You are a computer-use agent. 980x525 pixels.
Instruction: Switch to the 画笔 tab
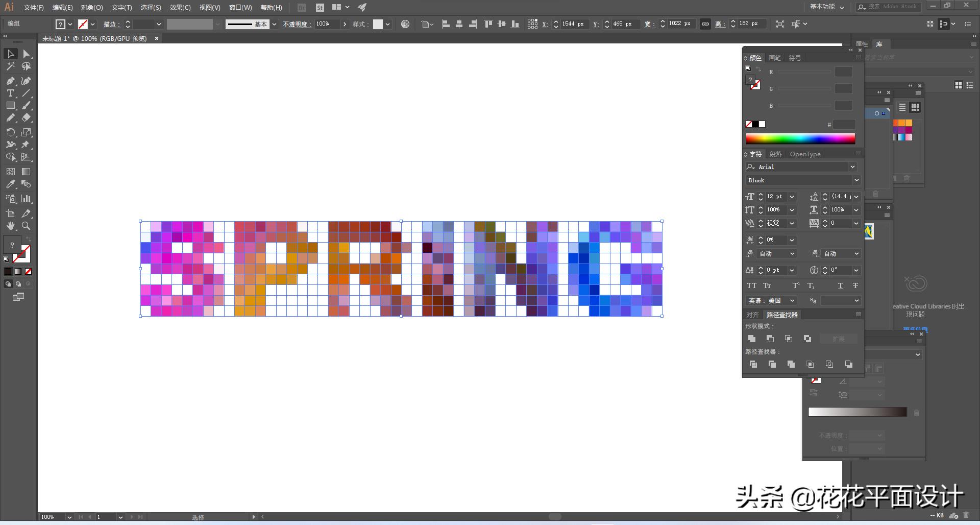[775, 58]
